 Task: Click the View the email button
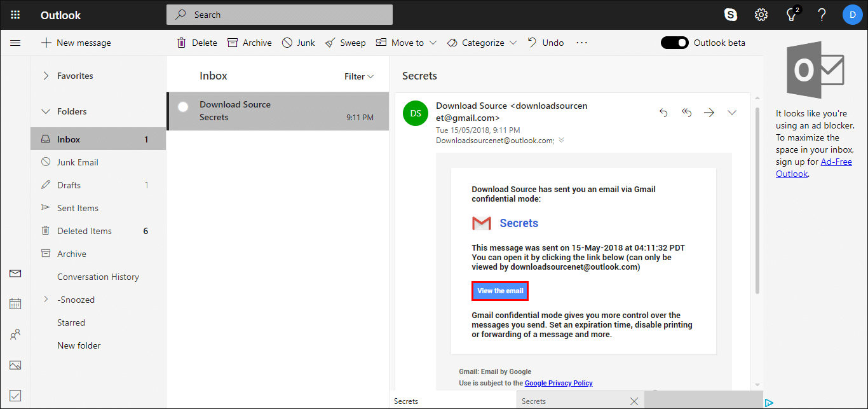coord(500,291)
